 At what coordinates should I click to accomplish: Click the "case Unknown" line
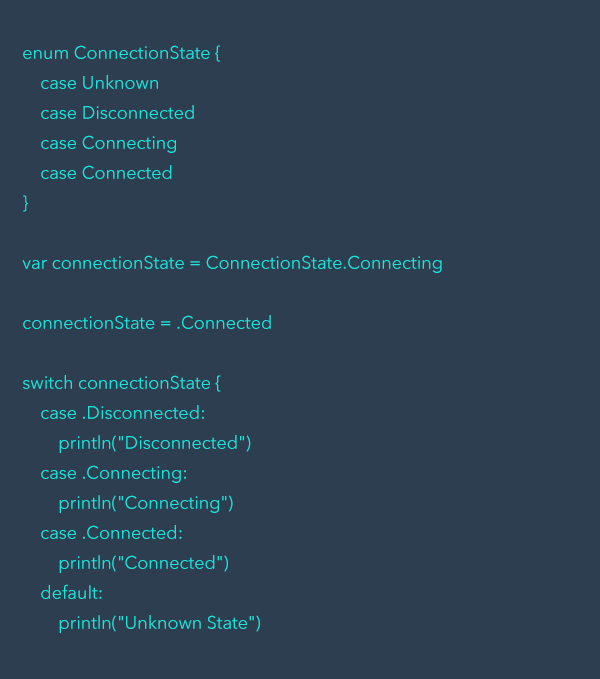99,83
